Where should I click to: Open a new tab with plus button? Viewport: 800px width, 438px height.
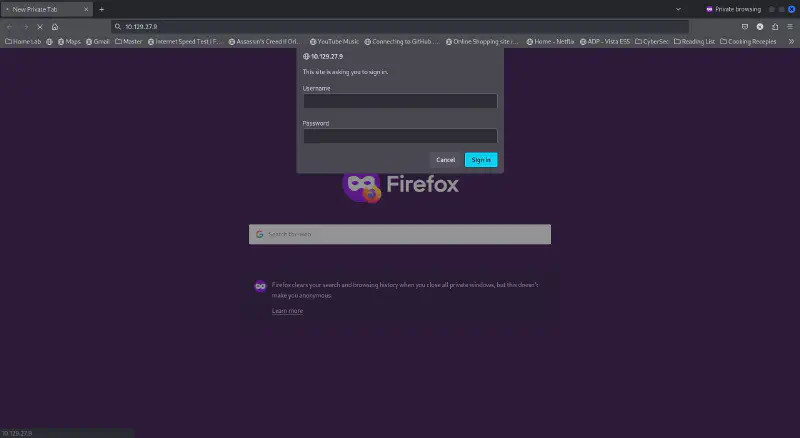pyautogui.click(x=101, y=9)
